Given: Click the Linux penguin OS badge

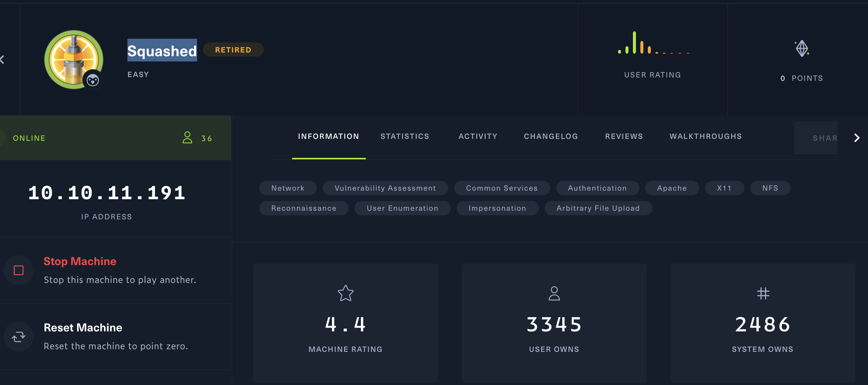Looking at the screenshot, I should click(x=93, y=80).
